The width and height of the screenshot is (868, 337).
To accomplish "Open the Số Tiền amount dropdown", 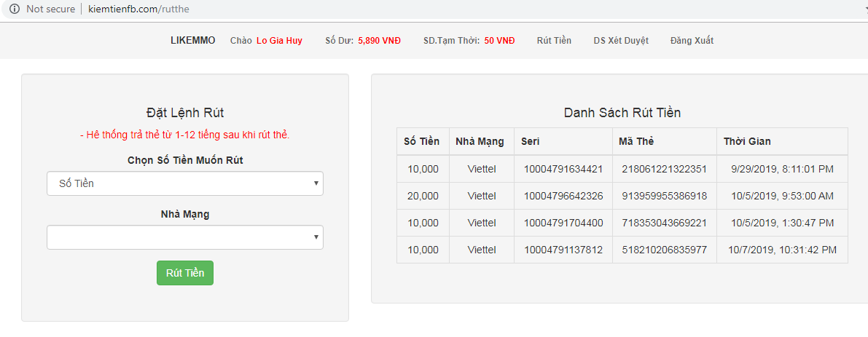I will pyautogui.click(x=185, y=183).
